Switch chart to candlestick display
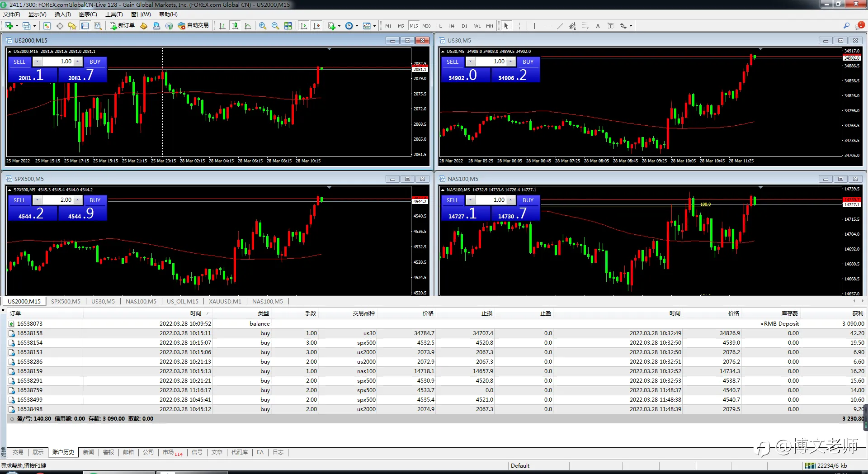868x474 pixels. click(x=235, y=26)
